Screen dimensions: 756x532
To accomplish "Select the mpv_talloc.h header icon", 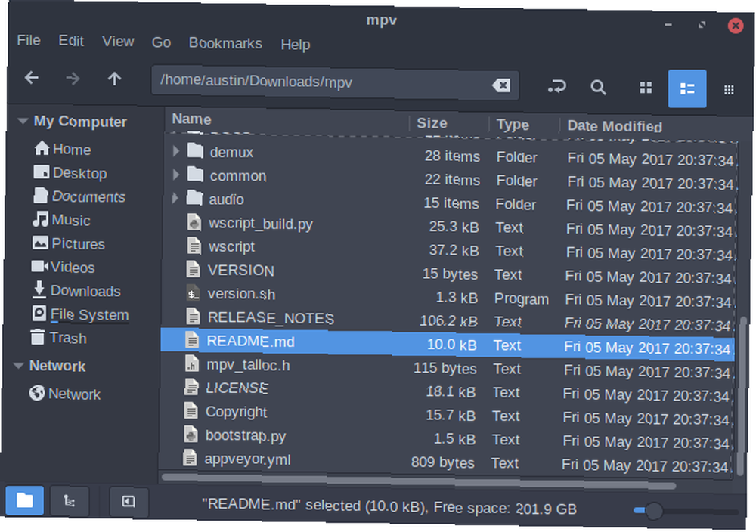I will click(191, 363).
